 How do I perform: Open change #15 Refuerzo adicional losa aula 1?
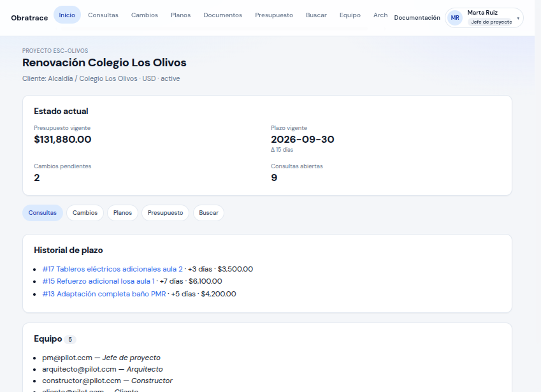click(98, 281)
